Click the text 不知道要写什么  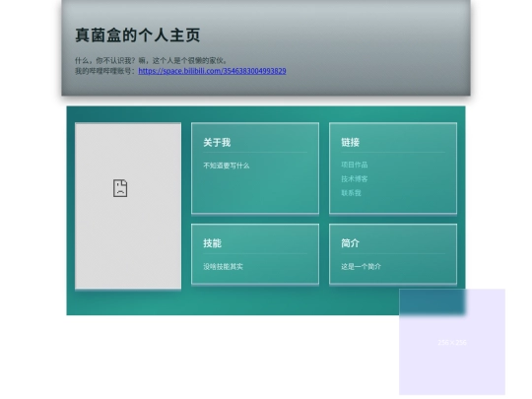point(227,166)
